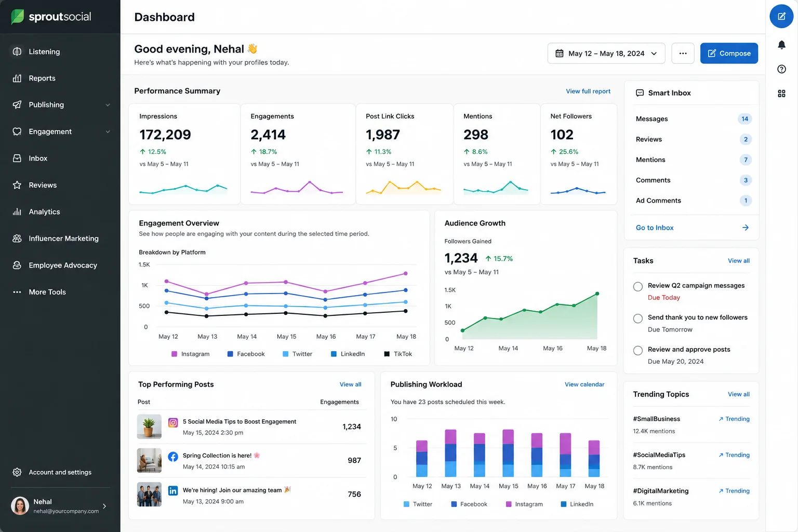Click the LinkedIn icon on hiring post
This screenshot has height=532, width=798.
click(173, 490)
